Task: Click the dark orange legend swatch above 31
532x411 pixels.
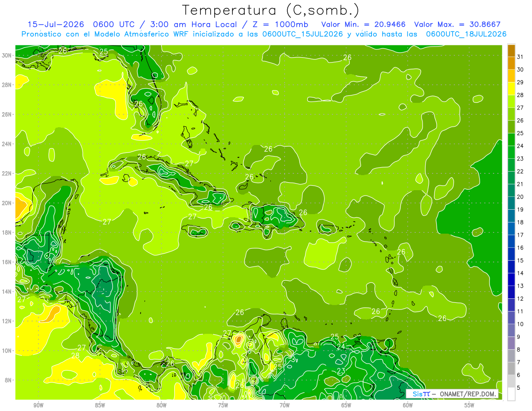Action: (511, 51)
